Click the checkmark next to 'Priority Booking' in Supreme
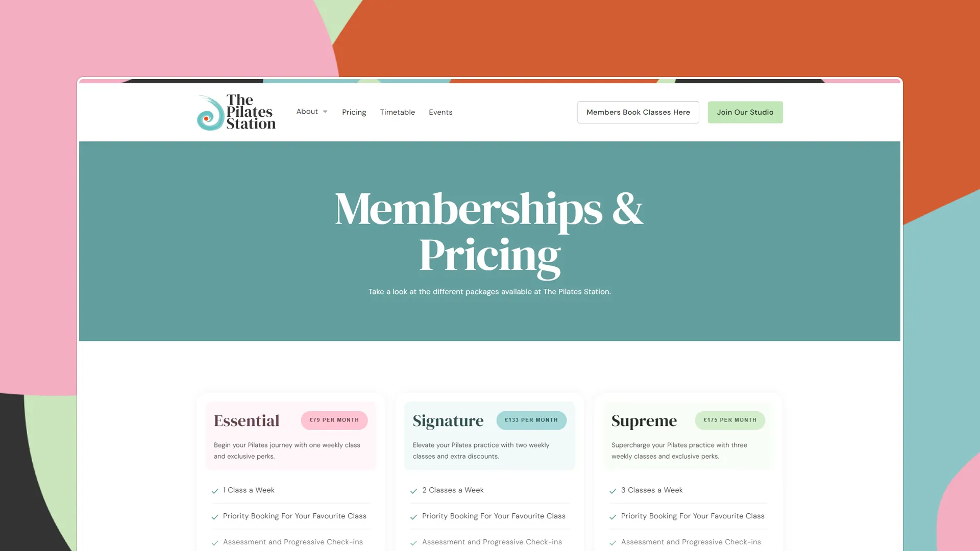This screenshot has width=980, height=551. [612, 516]
